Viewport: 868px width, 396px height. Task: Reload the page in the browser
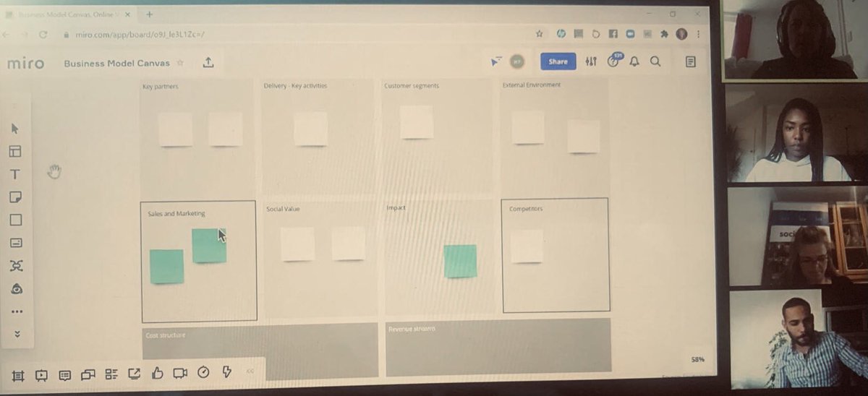[43, 34]
